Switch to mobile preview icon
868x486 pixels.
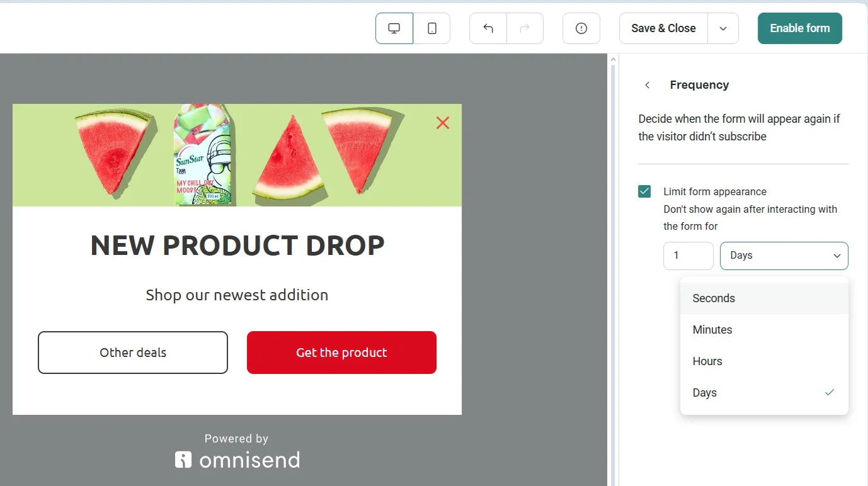(x=432, y=28)
